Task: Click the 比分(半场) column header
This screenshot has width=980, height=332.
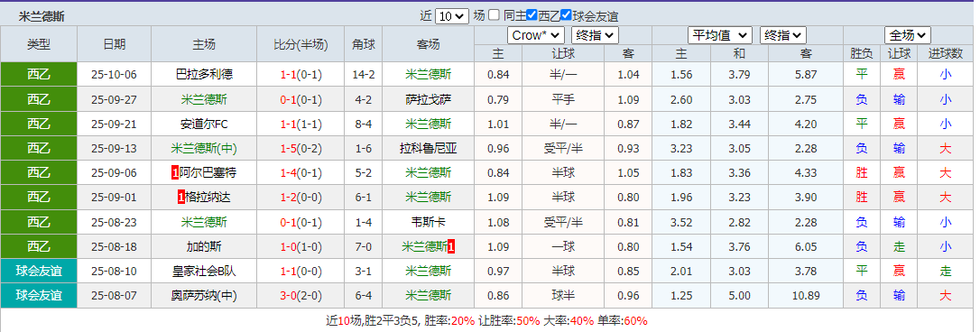Action: (x=301, y=44)
